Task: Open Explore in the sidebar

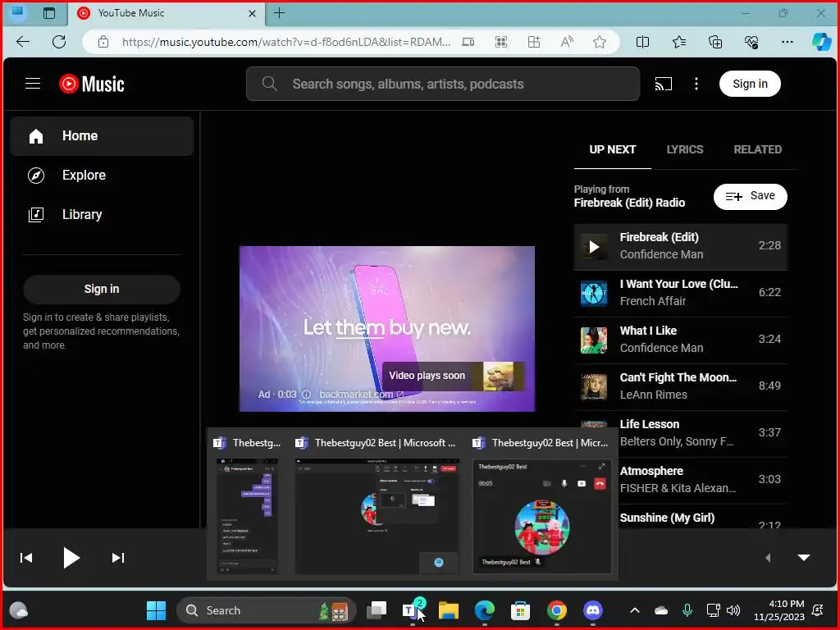Action: coord(102,176)
